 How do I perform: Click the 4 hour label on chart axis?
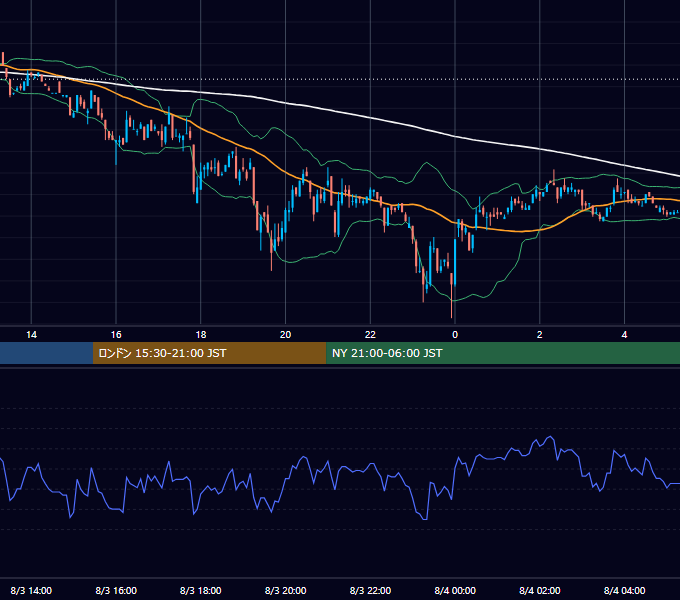coord(624,335)
